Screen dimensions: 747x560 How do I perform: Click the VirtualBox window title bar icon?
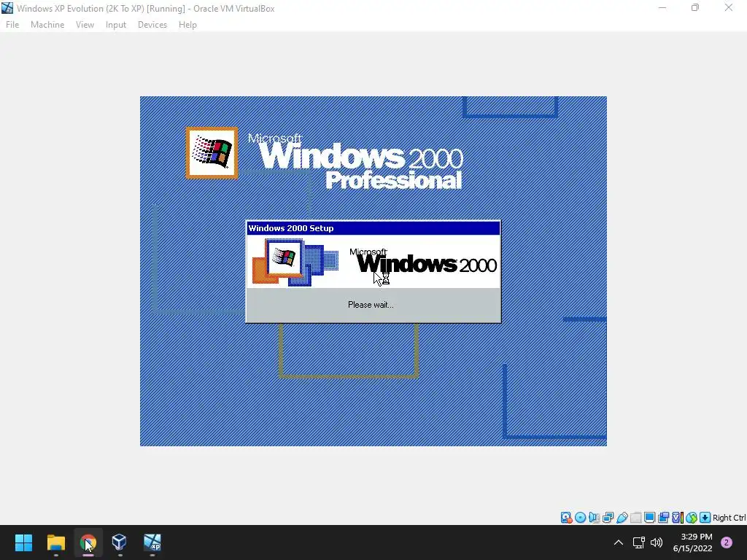point(7,8)
